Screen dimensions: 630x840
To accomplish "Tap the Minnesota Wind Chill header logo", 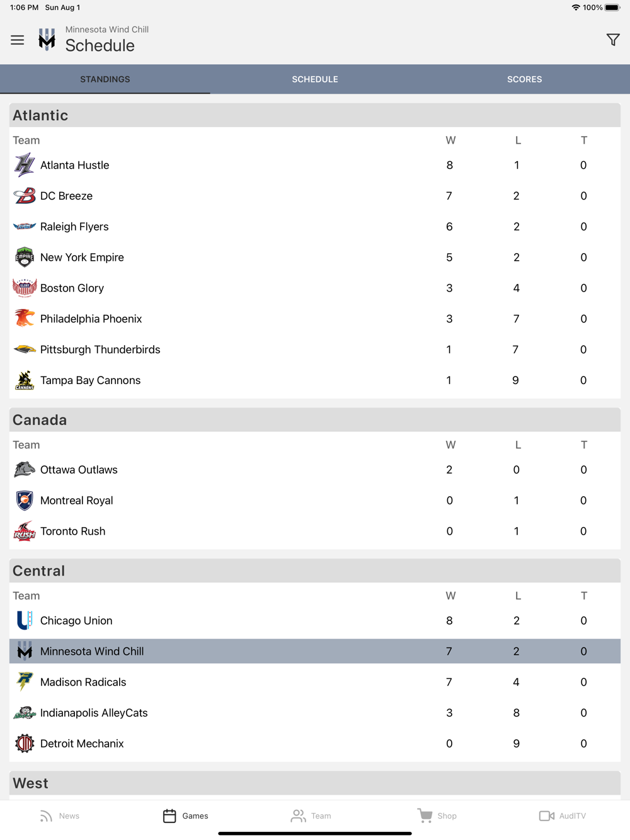I will pos(47,40).
